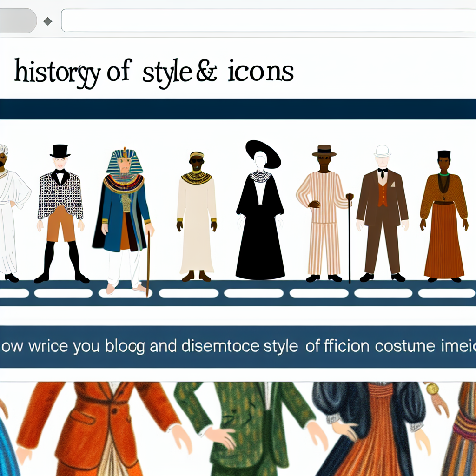Click the browser address bar

tap(269, 20)
